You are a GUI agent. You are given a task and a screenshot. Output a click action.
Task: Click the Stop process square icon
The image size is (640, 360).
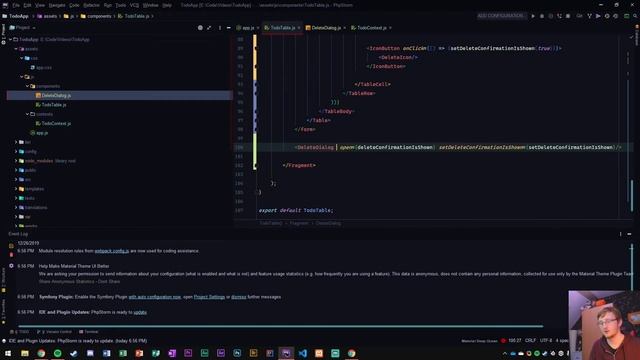[568, 16]
